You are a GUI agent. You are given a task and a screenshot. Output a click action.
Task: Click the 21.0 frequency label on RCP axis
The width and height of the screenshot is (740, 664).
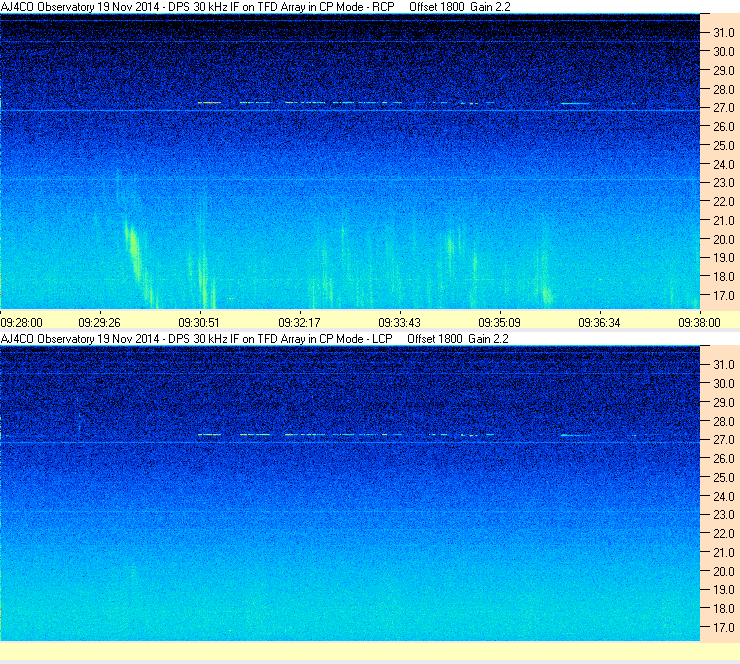[x=723, y=221]
